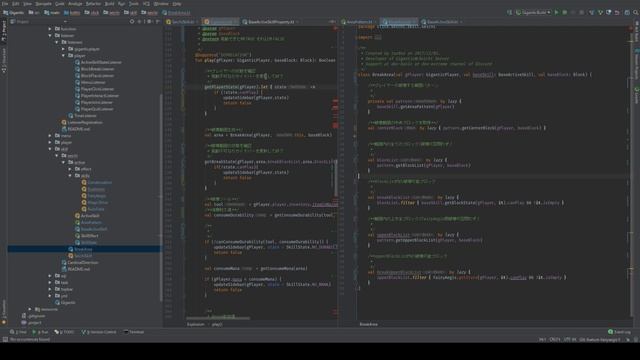Switch to BaseActiveSkill.kt tab on right
Image resolution: width=640 pixels, height=360 pixels.
tap(442, 22)
